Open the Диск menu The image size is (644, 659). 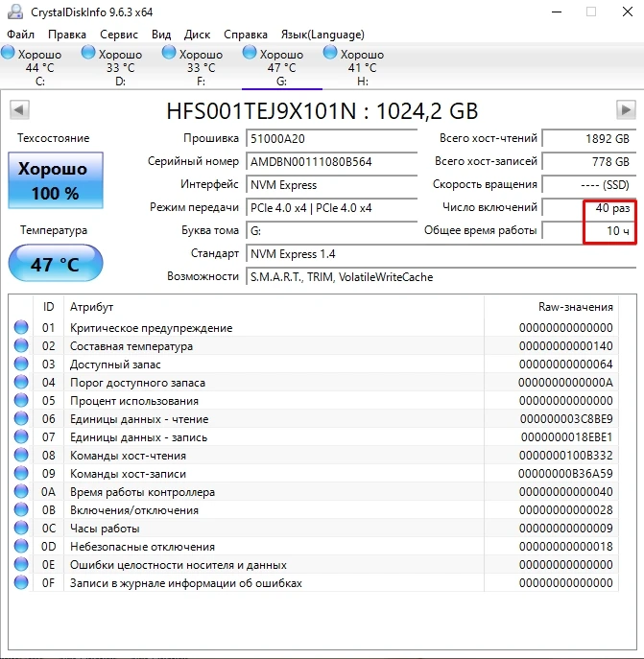click(x=197, y=35)
